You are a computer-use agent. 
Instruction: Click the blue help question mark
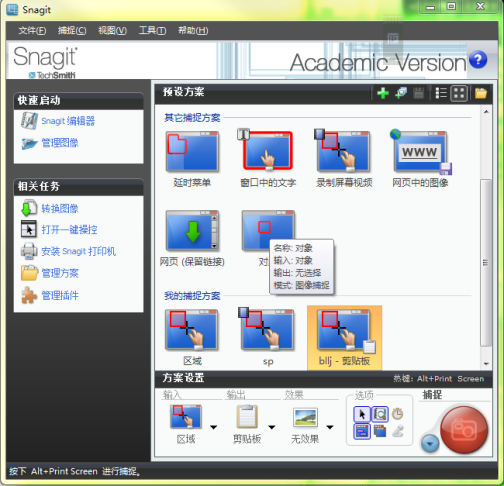(x=478, y=60)
